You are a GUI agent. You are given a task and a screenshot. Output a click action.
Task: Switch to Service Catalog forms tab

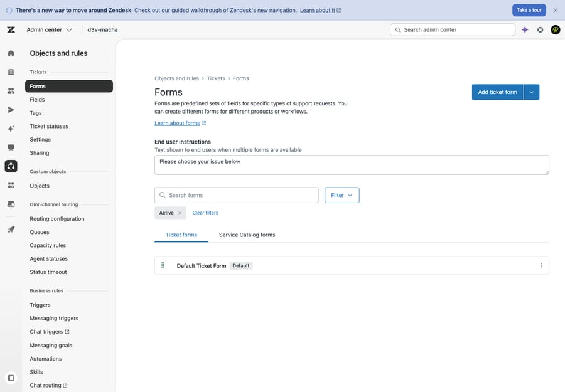[247, 235]
